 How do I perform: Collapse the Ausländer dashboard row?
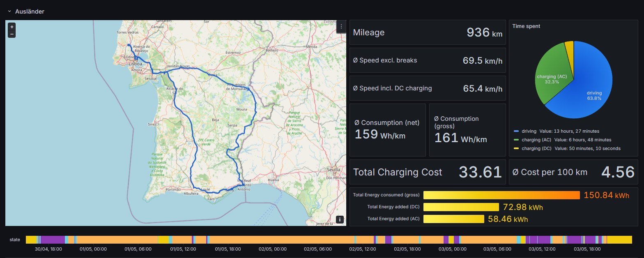tap(9, 12)
